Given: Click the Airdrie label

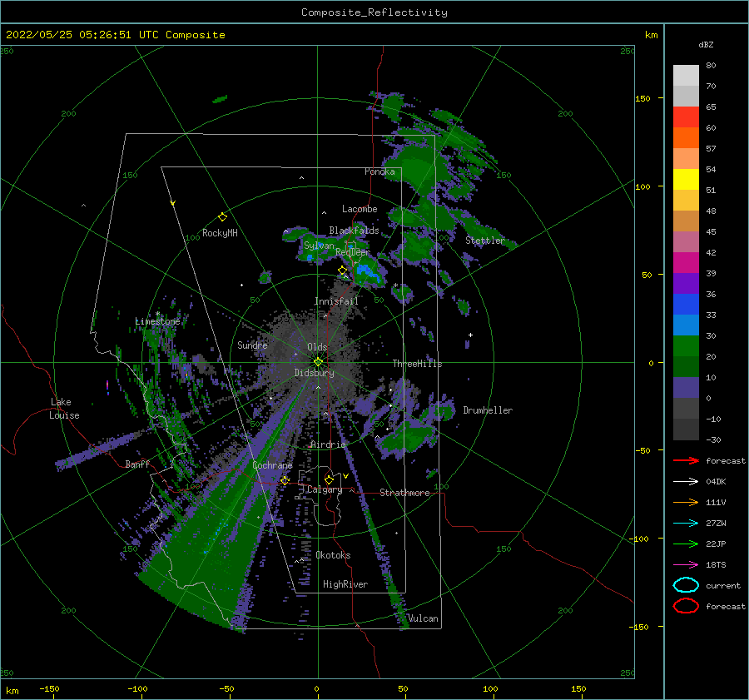Looking at the screenshot, I should coord(328,444).
